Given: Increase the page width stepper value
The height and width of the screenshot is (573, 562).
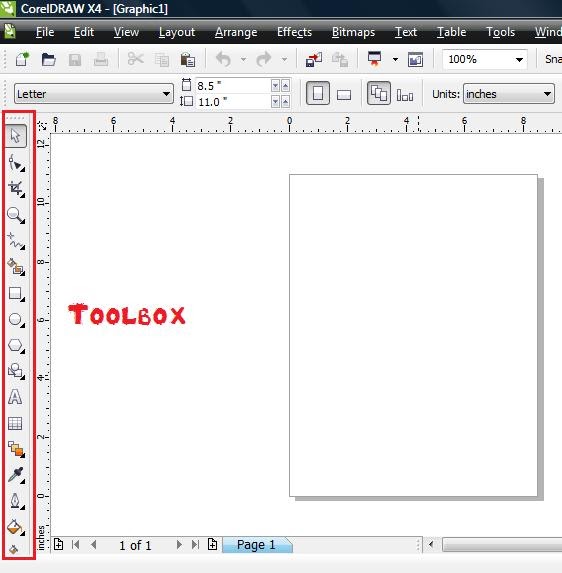Looking at the screenshot, I should 285,86.
